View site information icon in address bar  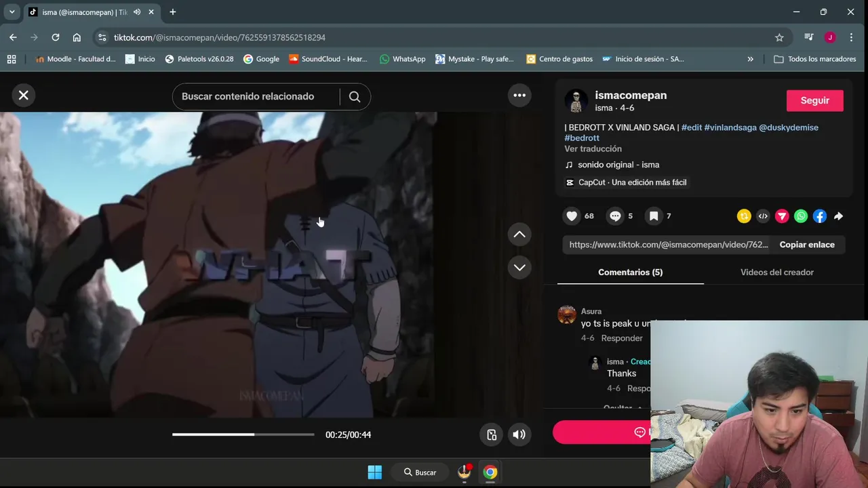tap(102, 37)
